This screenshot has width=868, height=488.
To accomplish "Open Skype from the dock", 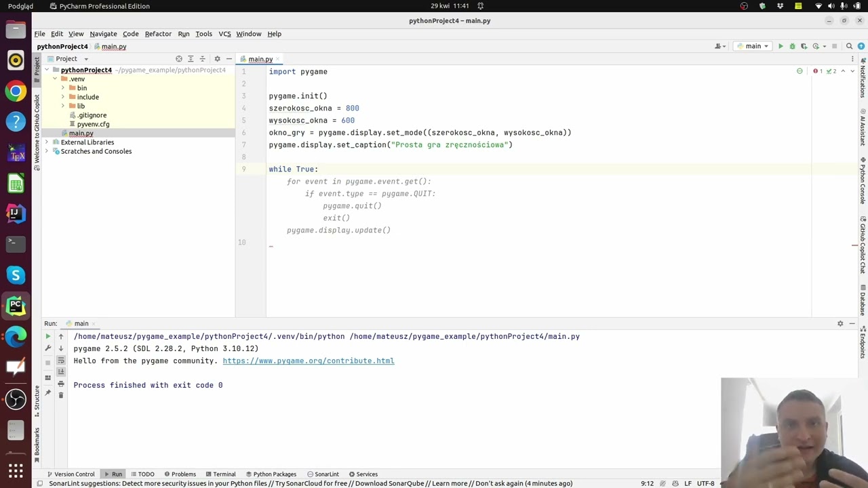I will (16, 274).
